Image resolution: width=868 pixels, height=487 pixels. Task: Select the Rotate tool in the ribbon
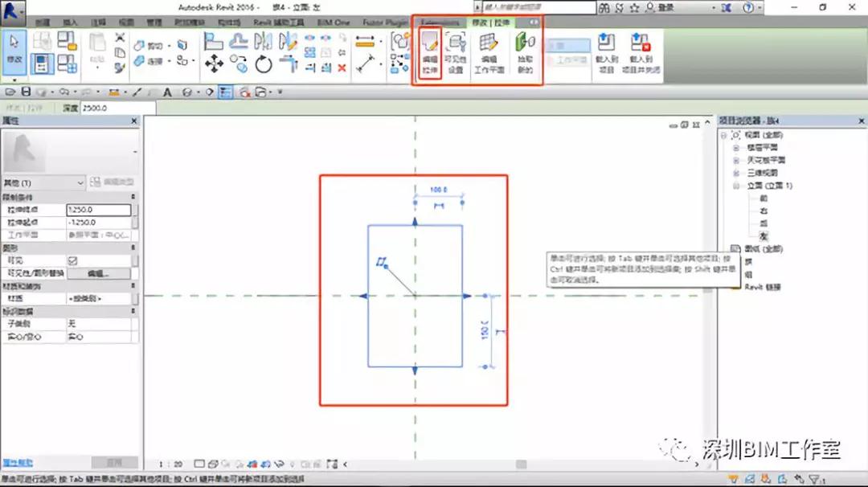[x=264, y=64]
